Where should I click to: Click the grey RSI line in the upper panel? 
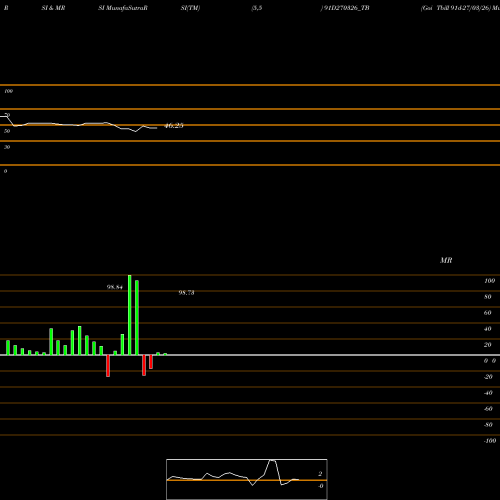[78, 124]
